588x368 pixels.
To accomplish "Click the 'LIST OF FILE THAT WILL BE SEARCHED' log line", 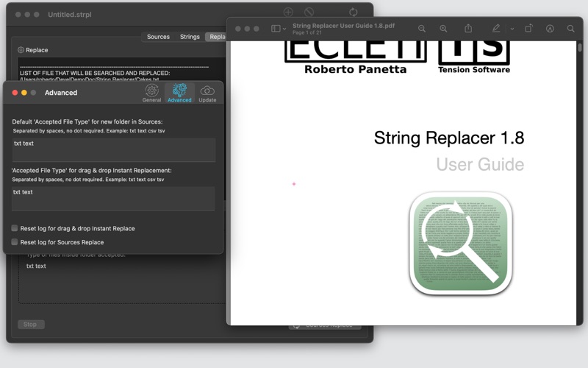I will click(95, 73).
